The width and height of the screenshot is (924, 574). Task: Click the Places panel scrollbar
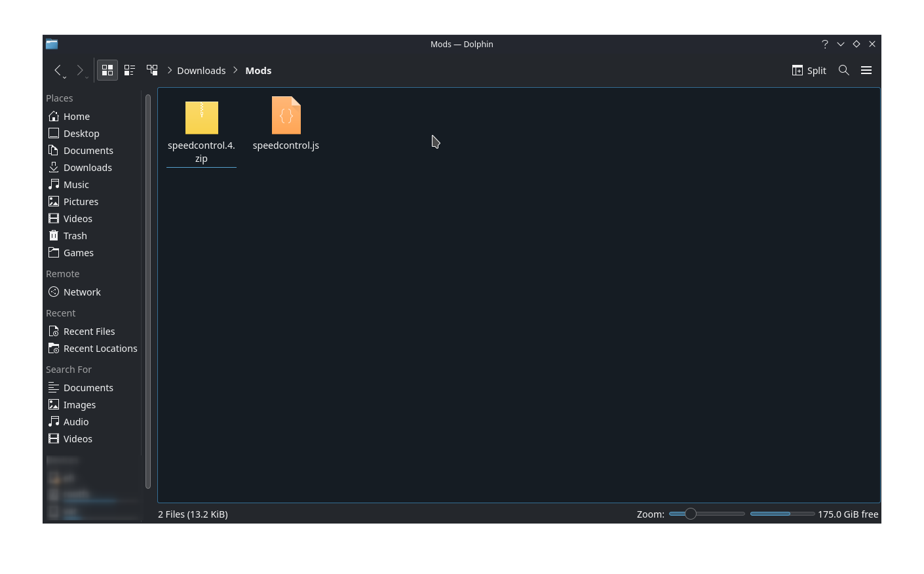[x=148, y=292]
